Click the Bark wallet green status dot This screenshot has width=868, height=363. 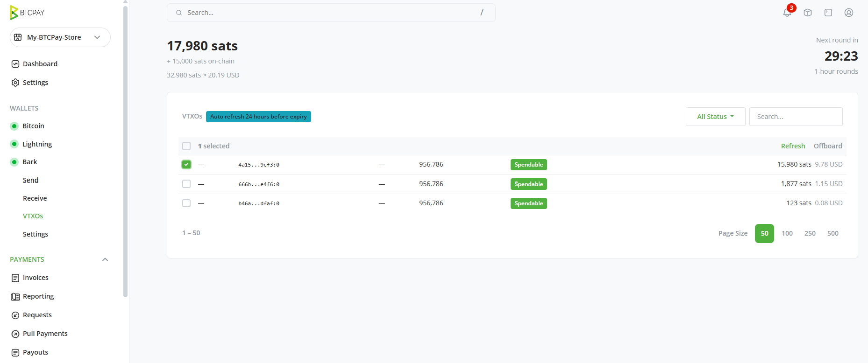14,162
